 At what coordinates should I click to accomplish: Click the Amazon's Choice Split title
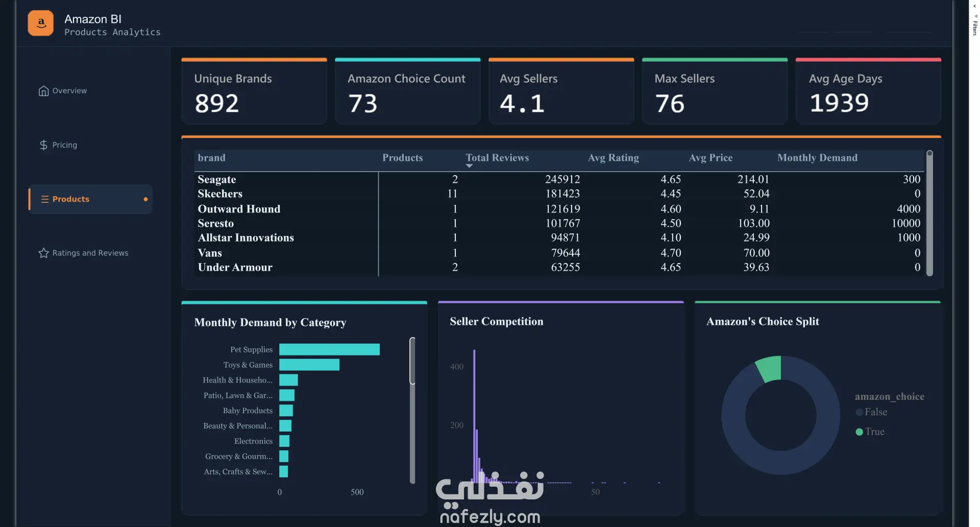[763, 322]
